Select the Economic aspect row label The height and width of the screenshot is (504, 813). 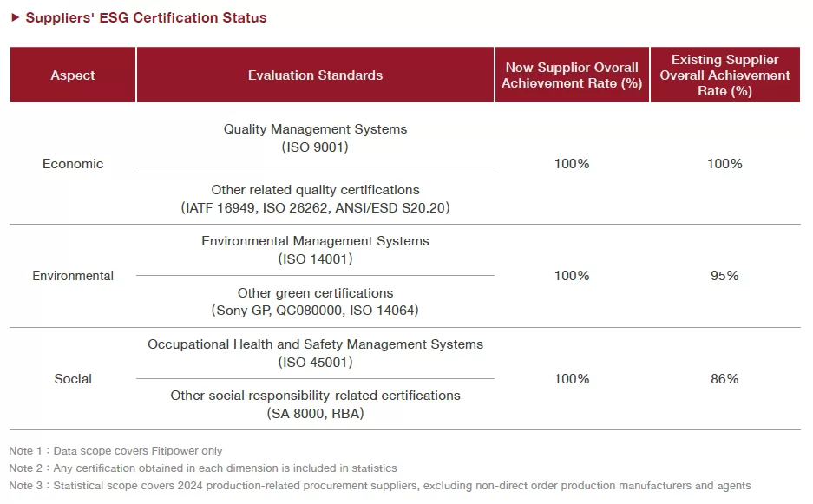pos(73,164)
